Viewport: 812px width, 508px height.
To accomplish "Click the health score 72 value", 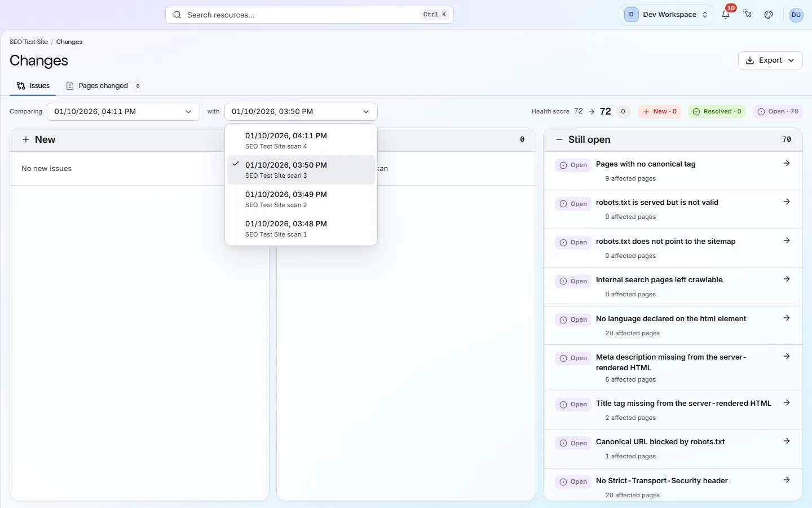I will (x=606, y=112).
